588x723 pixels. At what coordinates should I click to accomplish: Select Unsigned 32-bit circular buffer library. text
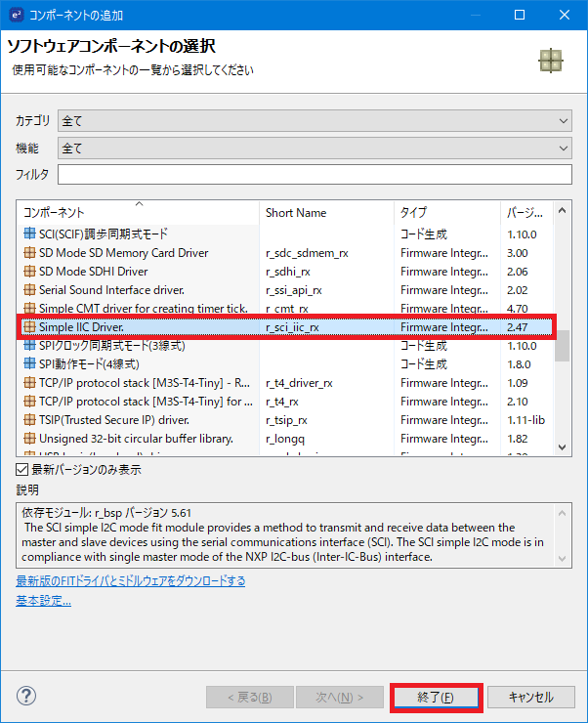pyautogui.click(x=136, y=438)
